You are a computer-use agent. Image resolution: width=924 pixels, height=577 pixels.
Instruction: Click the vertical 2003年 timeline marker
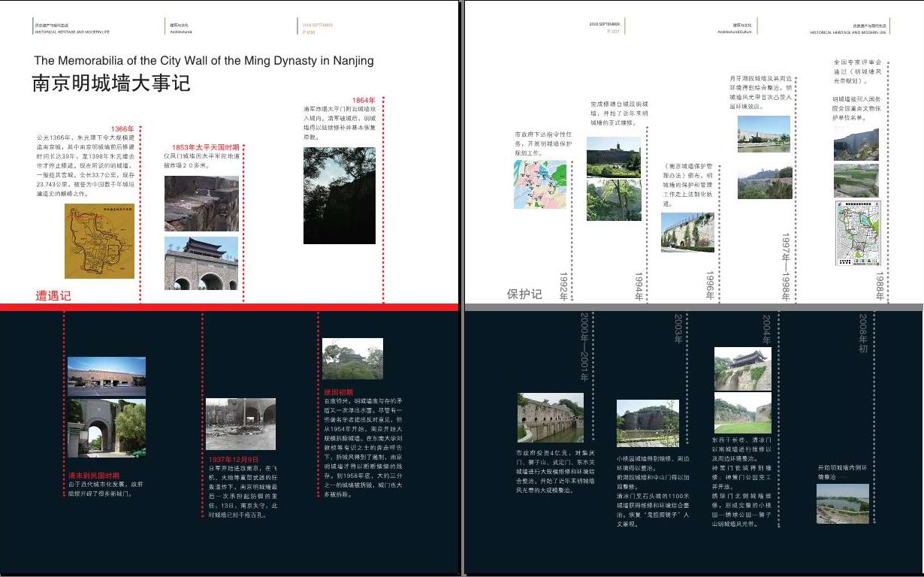(678, 328)
